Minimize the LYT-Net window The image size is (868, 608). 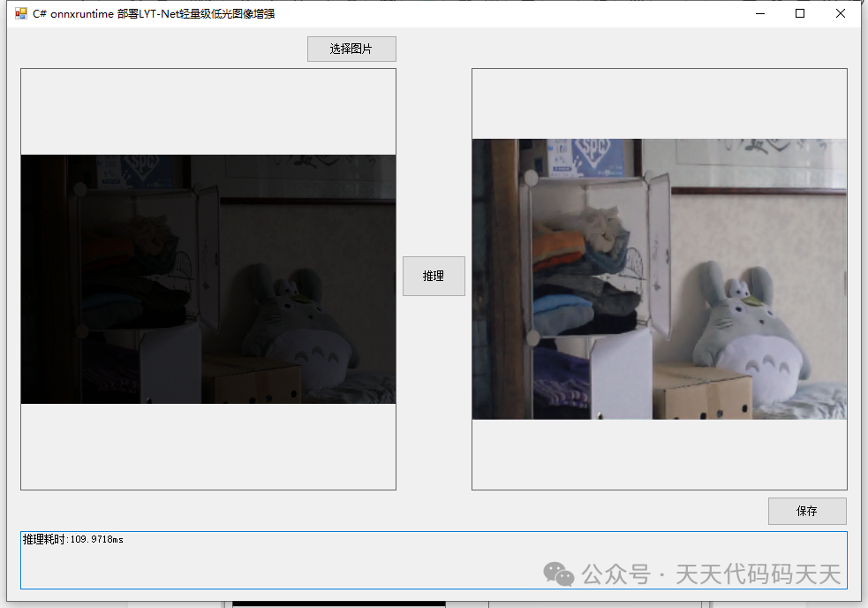pyautogui.click(x=760, y=13)
